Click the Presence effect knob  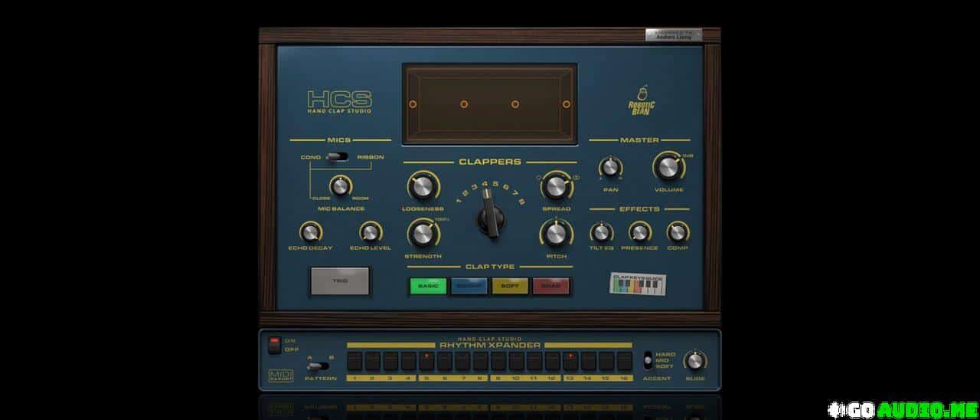pos(639,232)
